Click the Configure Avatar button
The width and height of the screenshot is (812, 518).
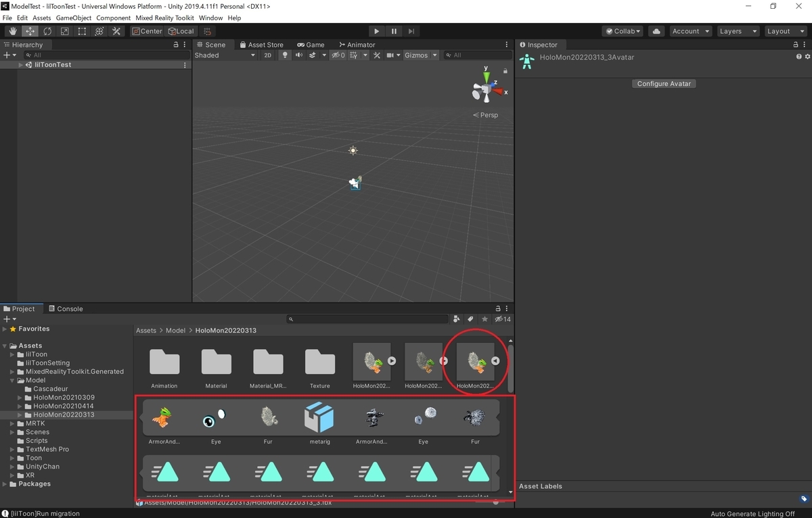[664, 84]
